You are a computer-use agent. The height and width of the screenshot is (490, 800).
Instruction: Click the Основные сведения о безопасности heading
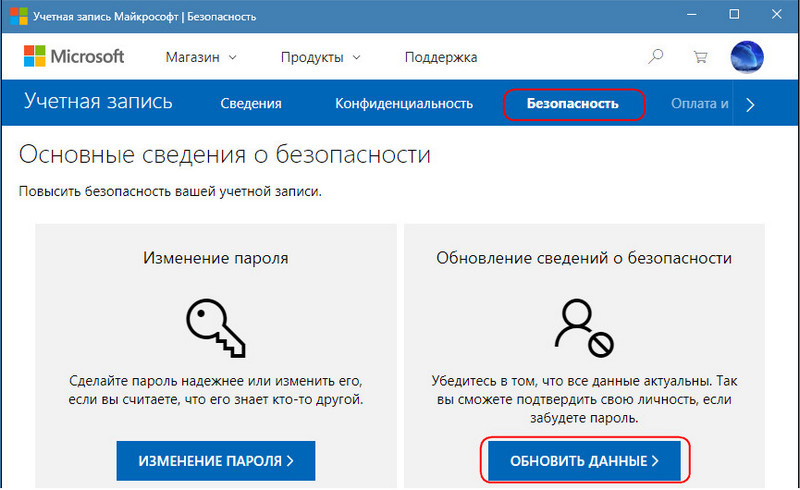pyautogui.click(x=225, y=154)
